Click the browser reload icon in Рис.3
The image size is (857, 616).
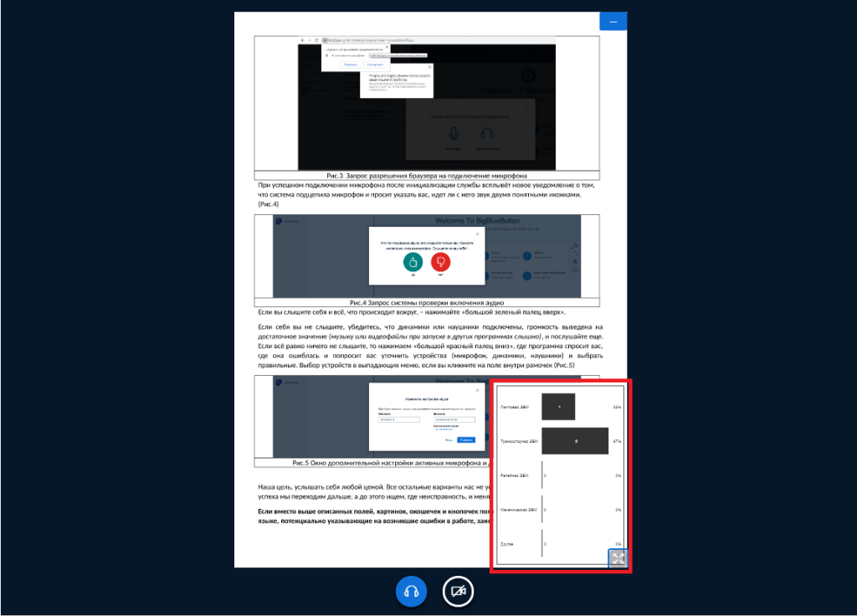click(x=317, y=39)
